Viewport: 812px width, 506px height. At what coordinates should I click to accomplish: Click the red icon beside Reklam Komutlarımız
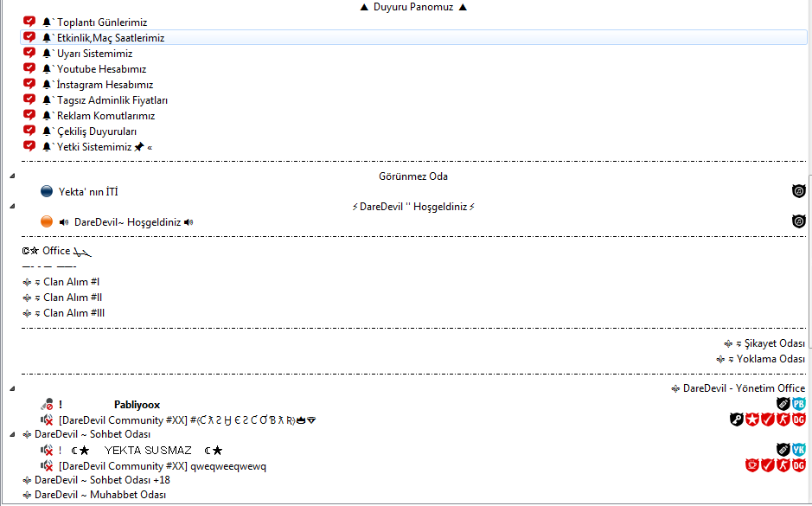coord(29,114)
